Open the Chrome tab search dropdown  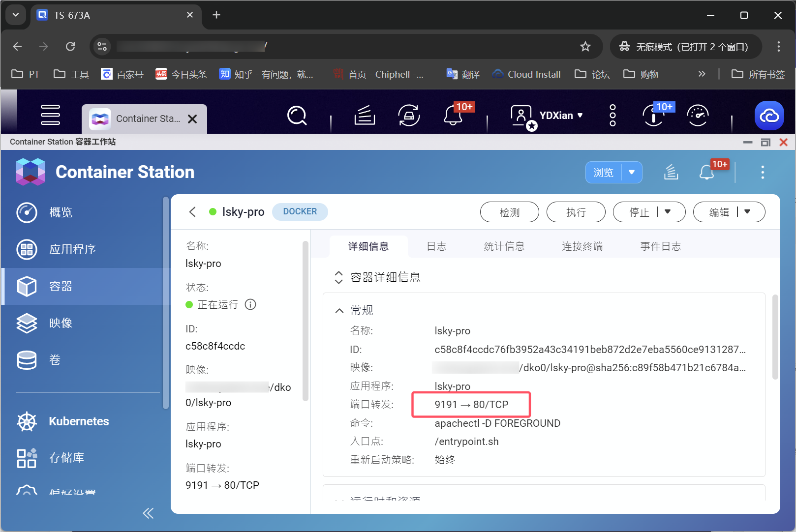pos(16,15)
